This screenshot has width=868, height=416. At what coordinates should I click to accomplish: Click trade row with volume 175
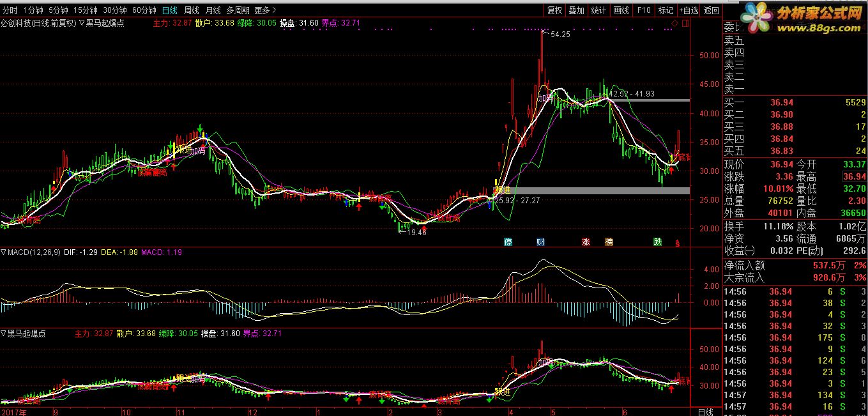pyautogui.click(x=795, y=337)
